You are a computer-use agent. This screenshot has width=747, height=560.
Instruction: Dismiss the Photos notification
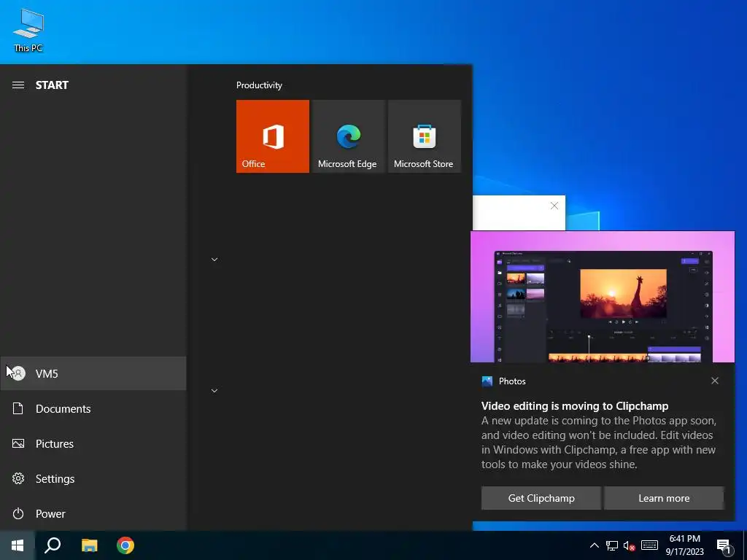coord(715,381)
